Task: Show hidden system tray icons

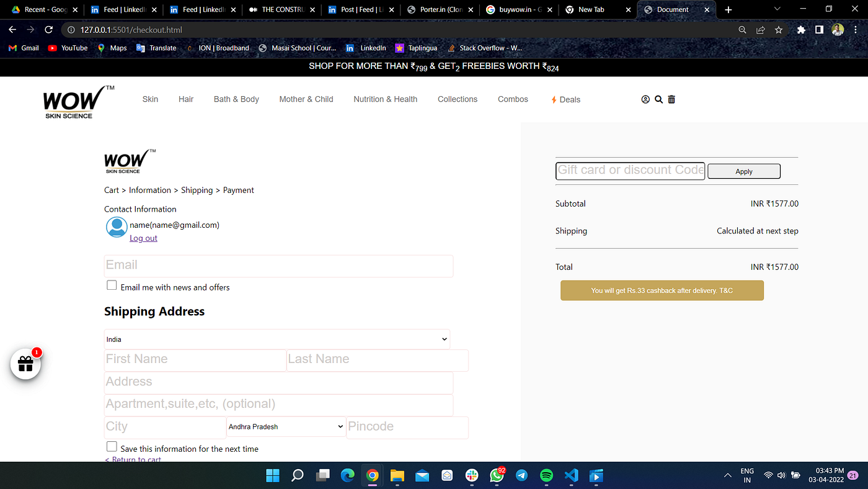Action: tap(727, 476)
